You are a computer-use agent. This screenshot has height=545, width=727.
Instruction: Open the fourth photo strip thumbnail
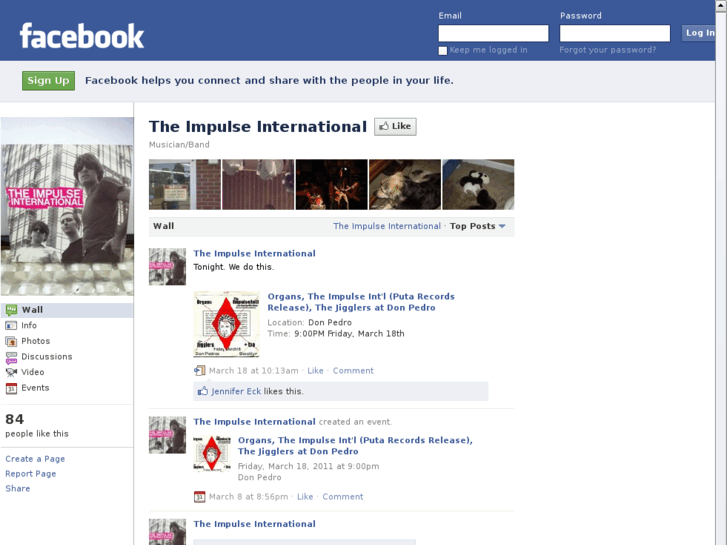click(405, 185)
